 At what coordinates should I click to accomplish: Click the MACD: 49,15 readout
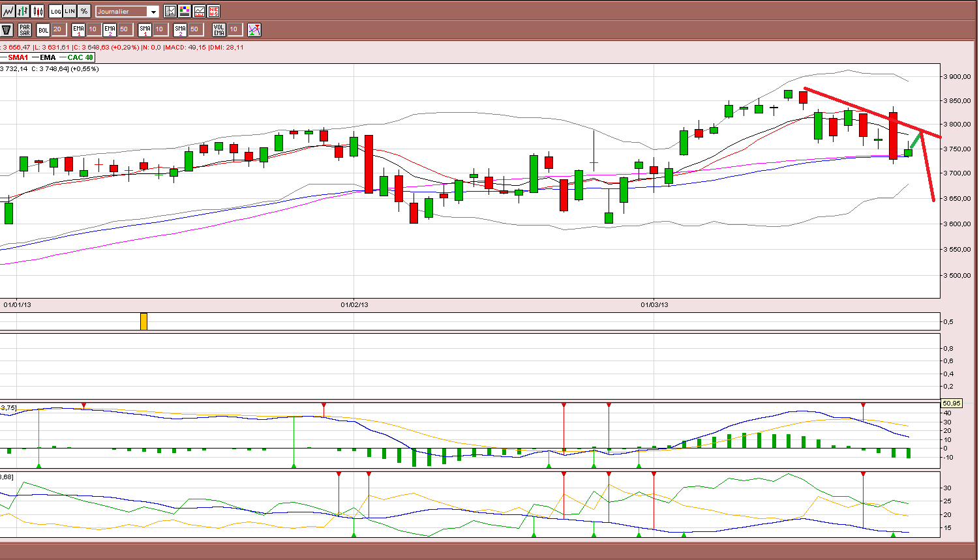point(185,47)
